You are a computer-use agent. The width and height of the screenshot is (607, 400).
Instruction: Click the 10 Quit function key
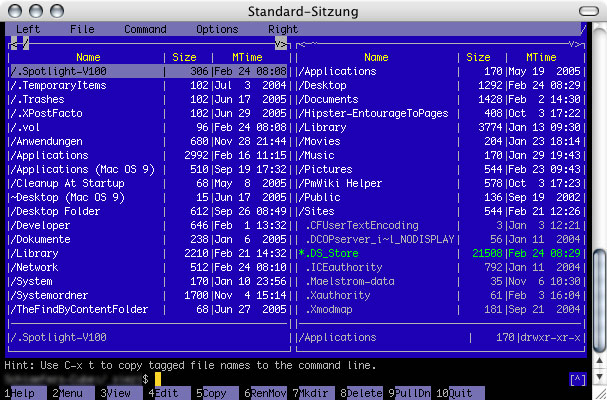pyautogui.click(x=457, y=394)
